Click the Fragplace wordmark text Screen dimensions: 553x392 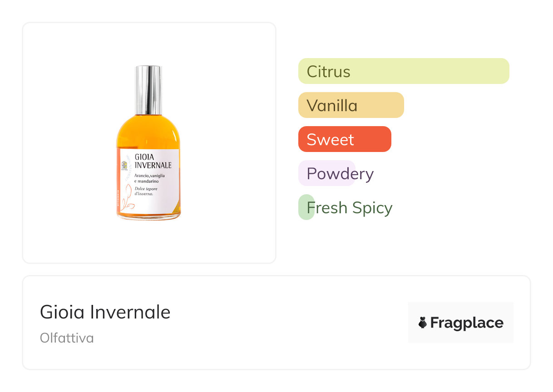coord(467,323)
